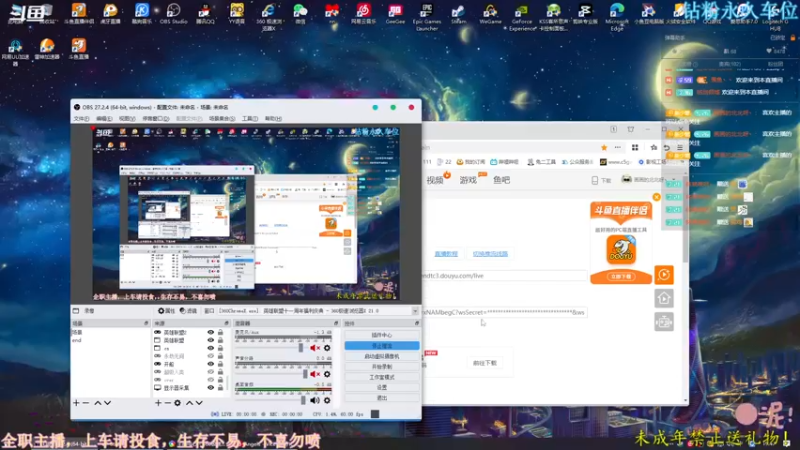This screenshot has height=450, width=800.
Task: Open gear of middle mixer channel
Action: [327, 374]
